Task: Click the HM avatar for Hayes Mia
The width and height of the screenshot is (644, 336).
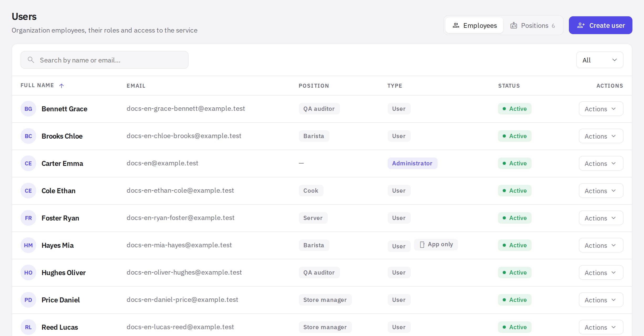Action: (x=28, y=245)
